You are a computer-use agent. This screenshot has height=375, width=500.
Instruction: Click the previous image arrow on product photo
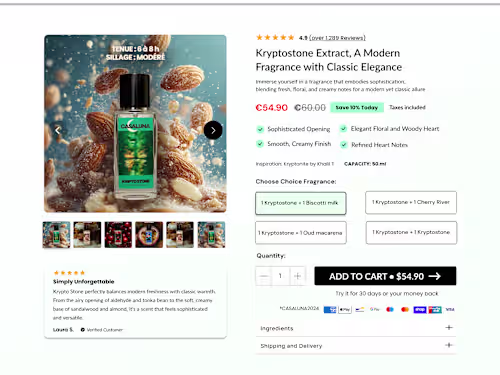point(58,130)
